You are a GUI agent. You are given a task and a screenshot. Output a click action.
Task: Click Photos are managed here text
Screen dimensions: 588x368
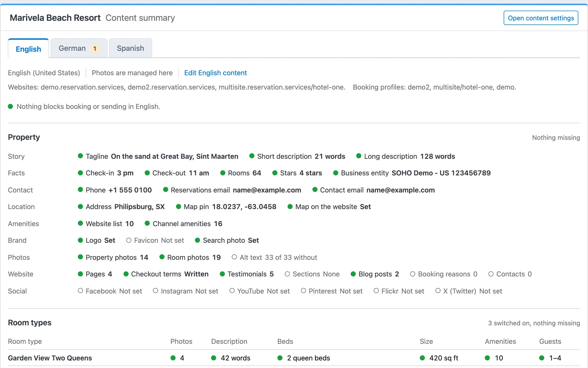(x=132, y=73)
